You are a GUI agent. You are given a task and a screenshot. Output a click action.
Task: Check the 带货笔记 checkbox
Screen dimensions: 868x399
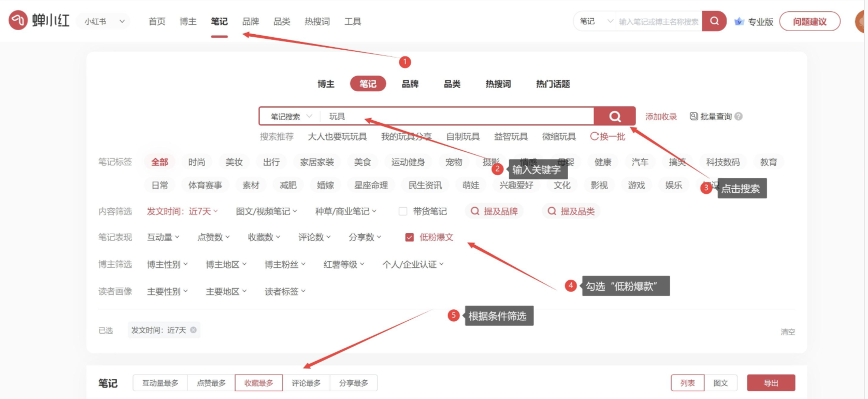pyautogui.click(x=402, y=211)
